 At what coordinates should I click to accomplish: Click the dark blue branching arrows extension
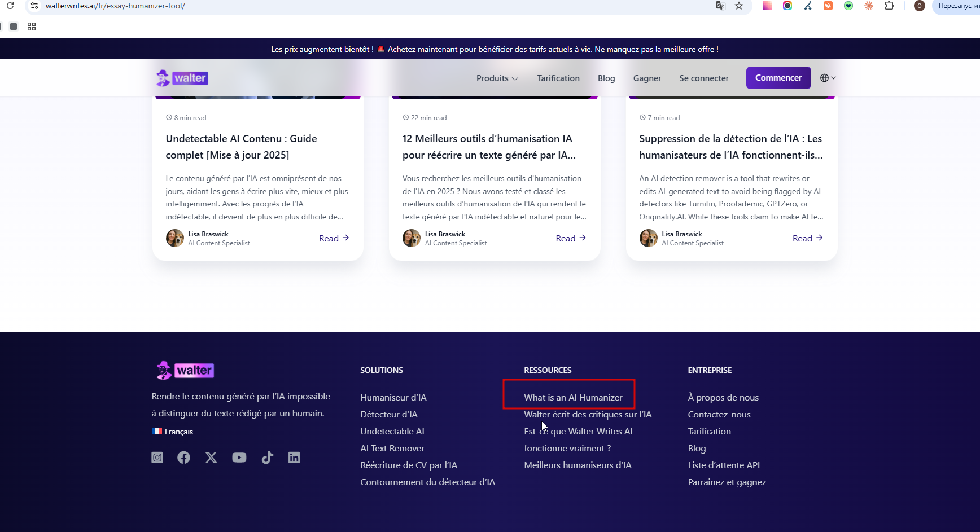[x=808, y=6]
